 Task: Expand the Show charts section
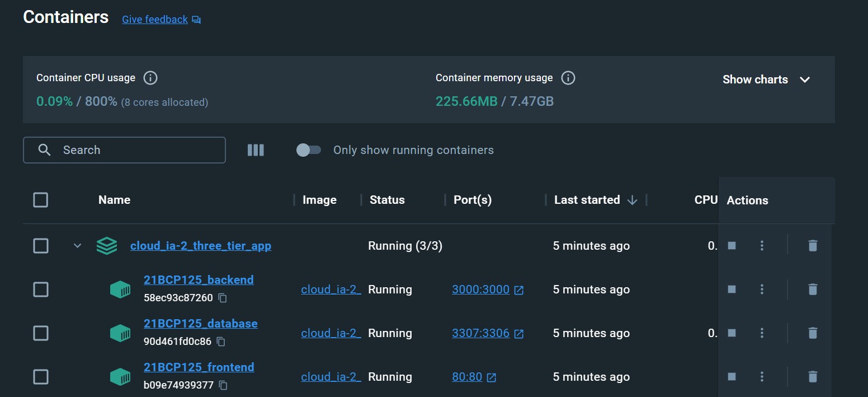point(767,80)
